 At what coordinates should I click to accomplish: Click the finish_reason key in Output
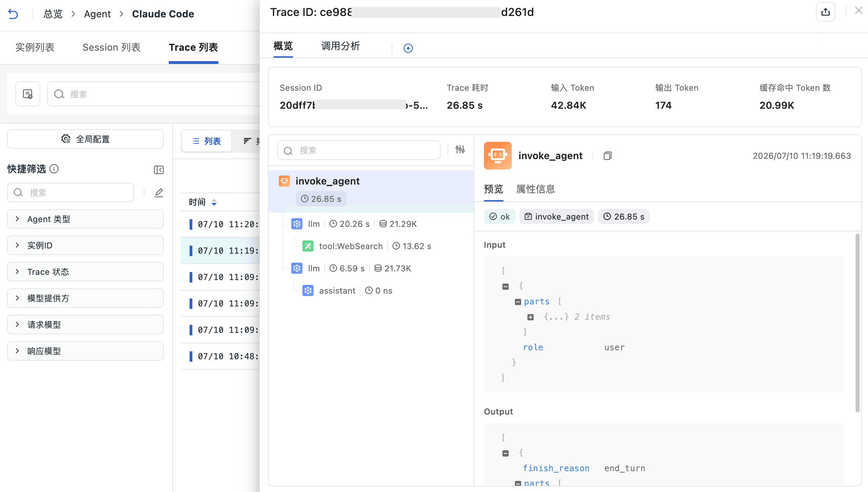(x=556, y=468)
